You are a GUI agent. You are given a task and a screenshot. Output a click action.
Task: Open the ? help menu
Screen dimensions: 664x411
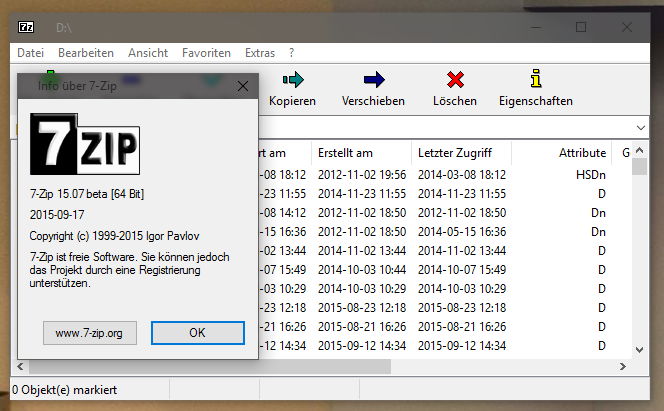tap(291, 53)
